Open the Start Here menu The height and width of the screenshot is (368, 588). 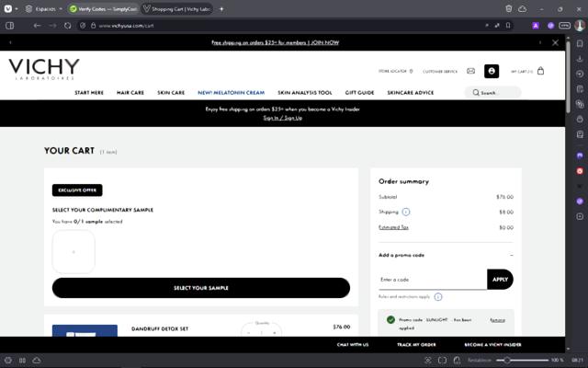click(x=89, y=92)
